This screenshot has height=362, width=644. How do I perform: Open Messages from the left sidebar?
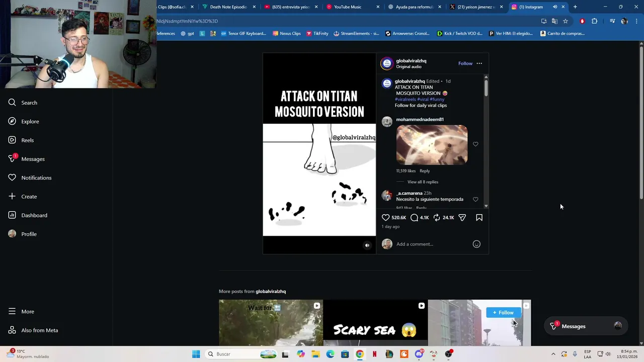pyautogui.click(x=26, y=159)
